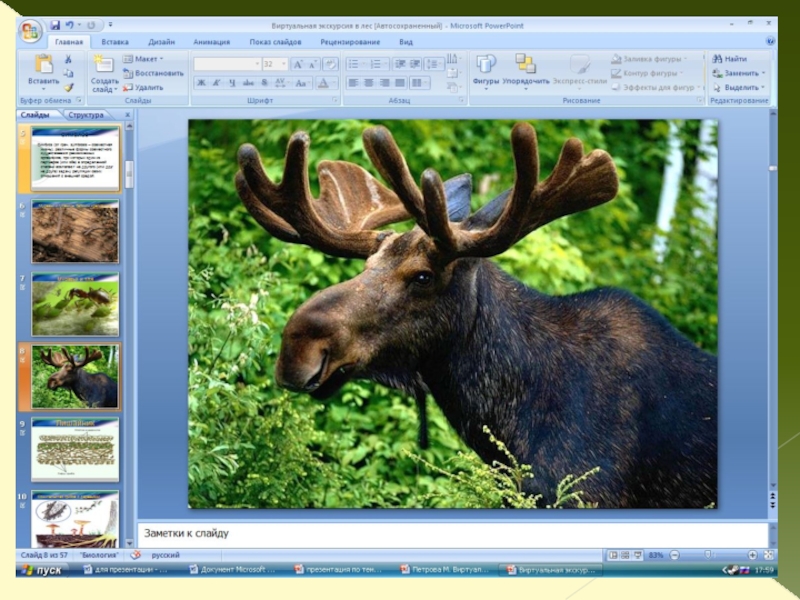
Task: Click Найти find button
Action: click(x=730, y=59)
